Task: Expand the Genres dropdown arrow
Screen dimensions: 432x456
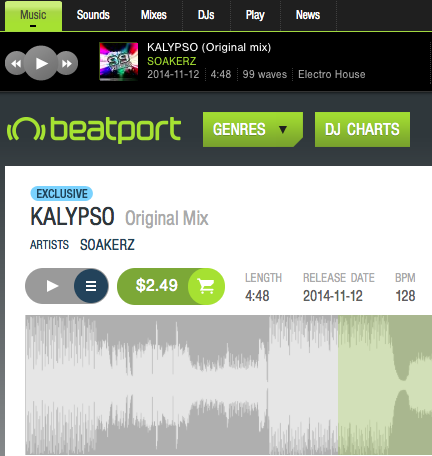Action: coord(283,129)
